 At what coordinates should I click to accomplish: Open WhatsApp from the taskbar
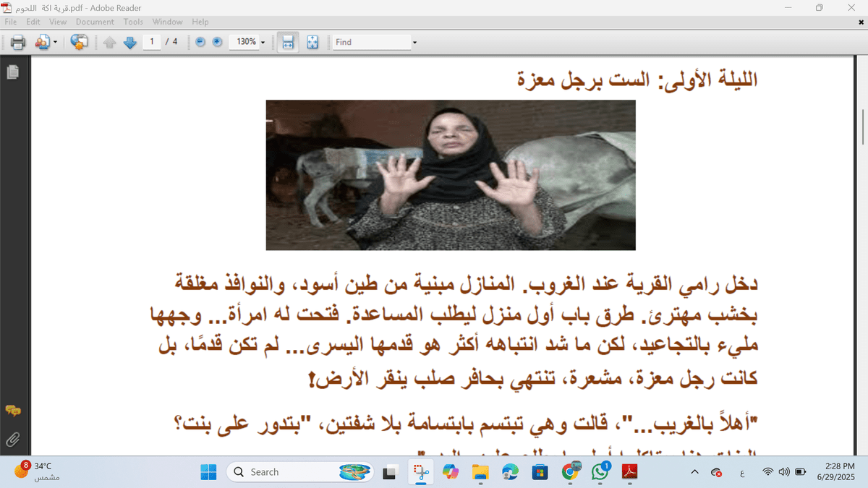tap(600, 471)
